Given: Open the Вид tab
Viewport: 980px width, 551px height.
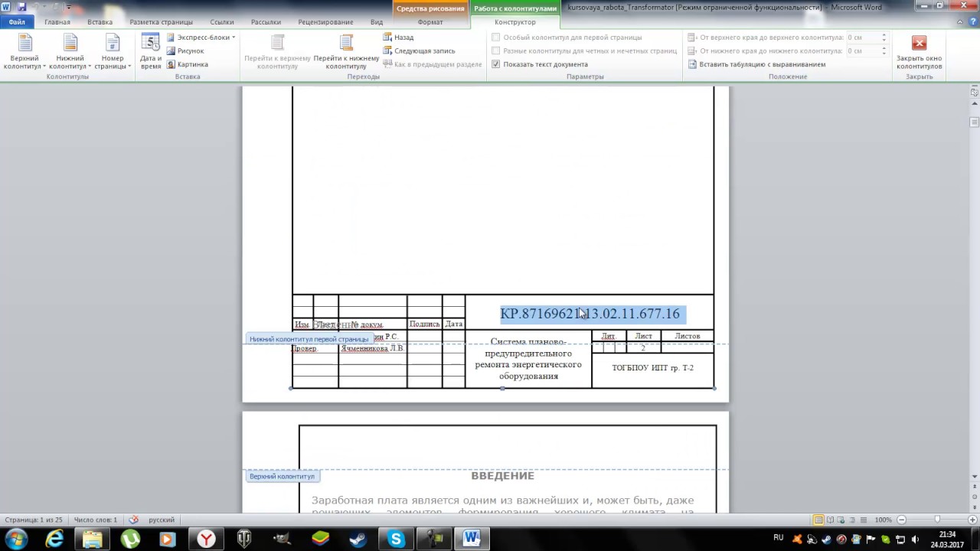Looking at the screenshot, I should point(377,22).
